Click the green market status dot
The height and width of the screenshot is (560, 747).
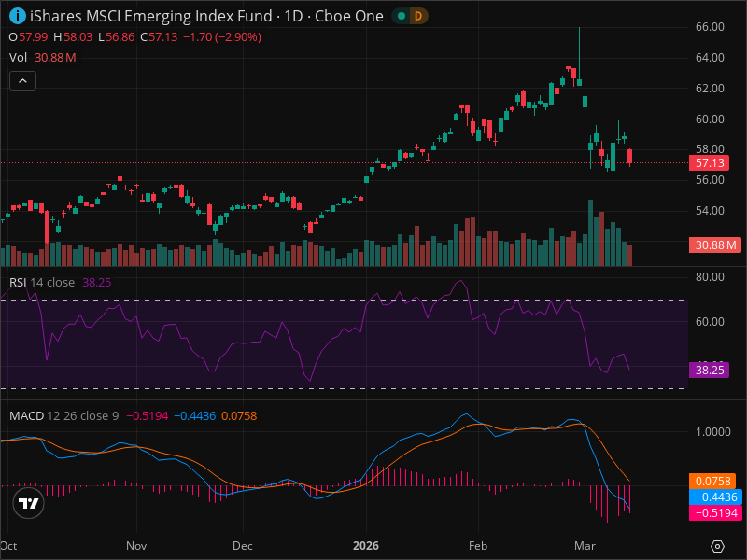coord(402,16)
